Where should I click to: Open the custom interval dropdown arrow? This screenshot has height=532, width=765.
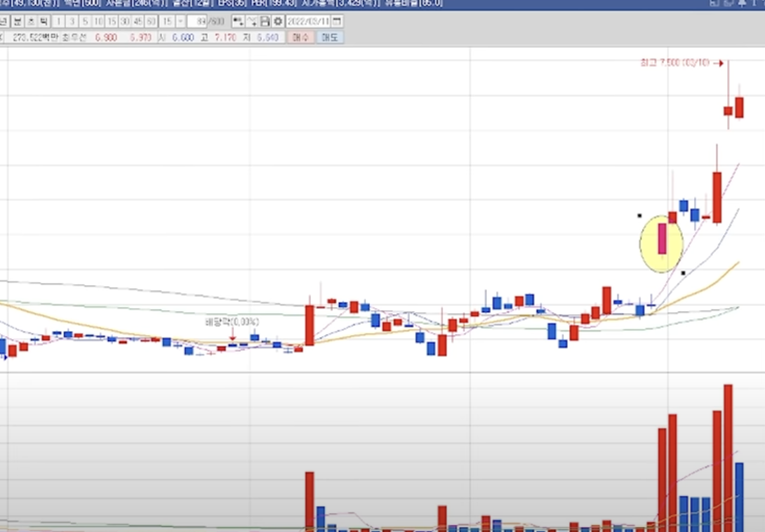[x=180, y=22]
